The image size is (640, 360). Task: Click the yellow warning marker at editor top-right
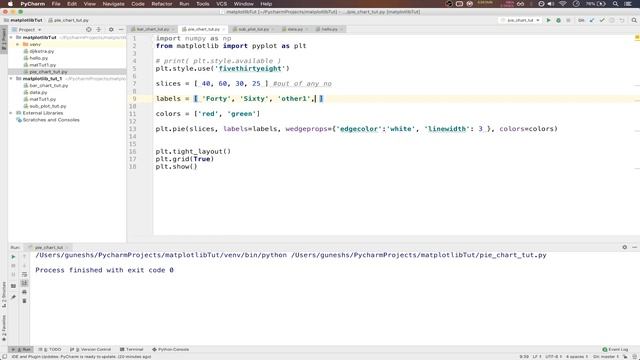[x=637, y=37]
